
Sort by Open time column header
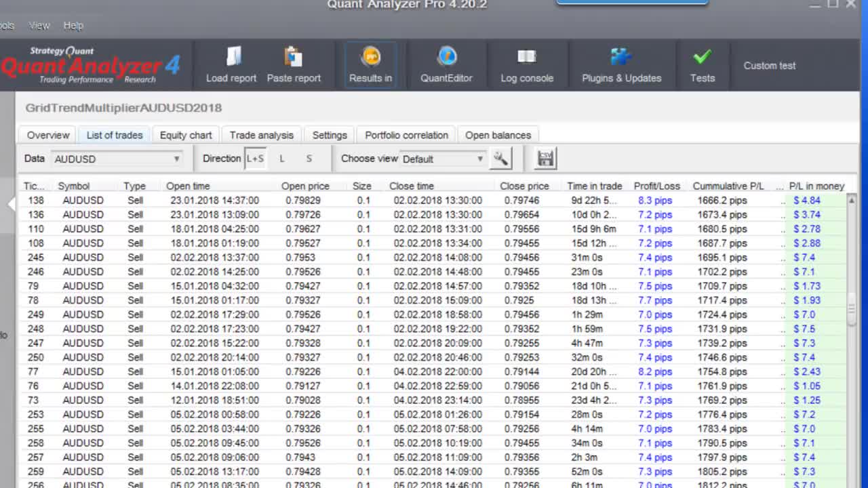coord(188,186)
